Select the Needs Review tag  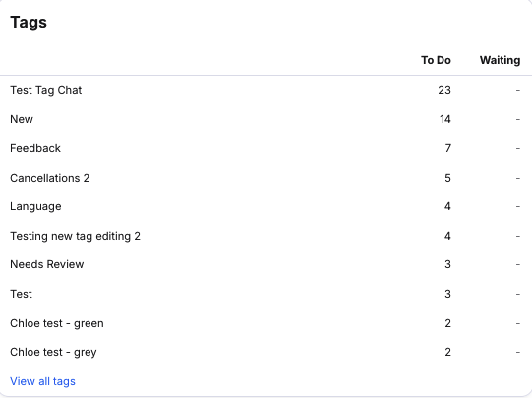(x=47, y=264)
